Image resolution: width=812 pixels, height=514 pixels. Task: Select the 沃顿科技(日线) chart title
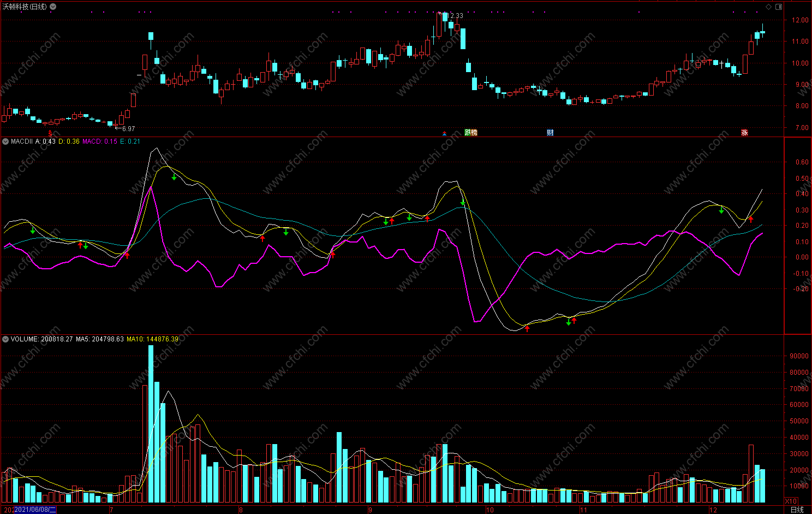pos(25,7)
